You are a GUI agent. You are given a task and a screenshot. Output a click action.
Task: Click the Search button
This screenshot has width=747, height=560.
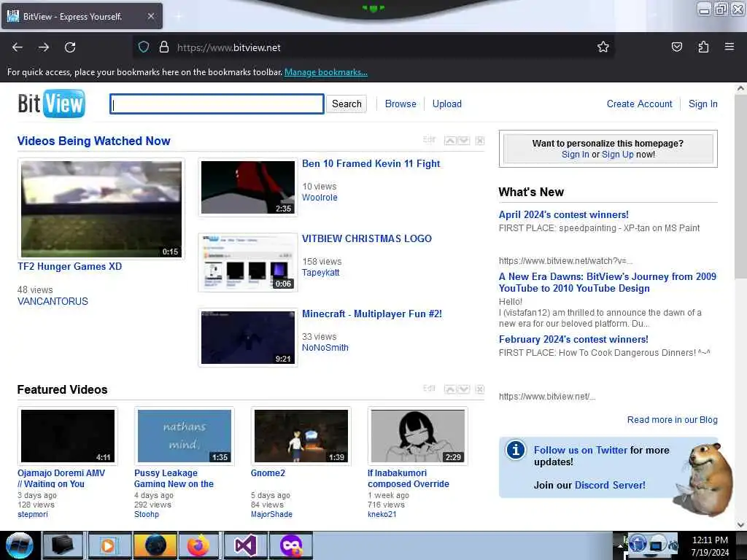click(347, 104)
